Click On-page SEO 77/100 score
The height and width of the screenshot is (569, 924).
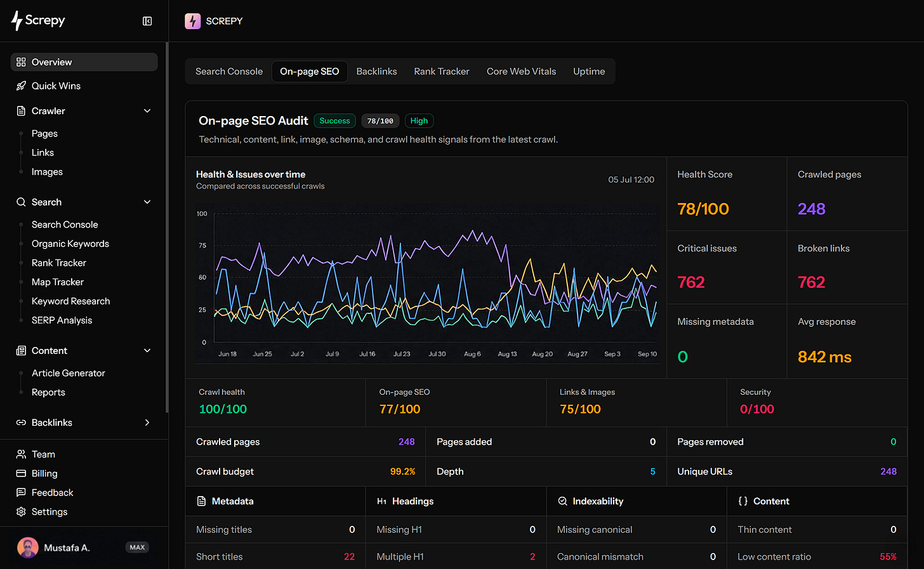(400, 409)
